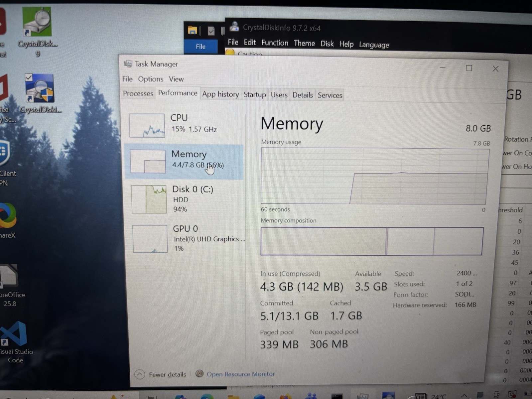
Task: Uncheck the selection checkbox on CrystalDiskInfo desktop icon
Action: pos(29,77)
